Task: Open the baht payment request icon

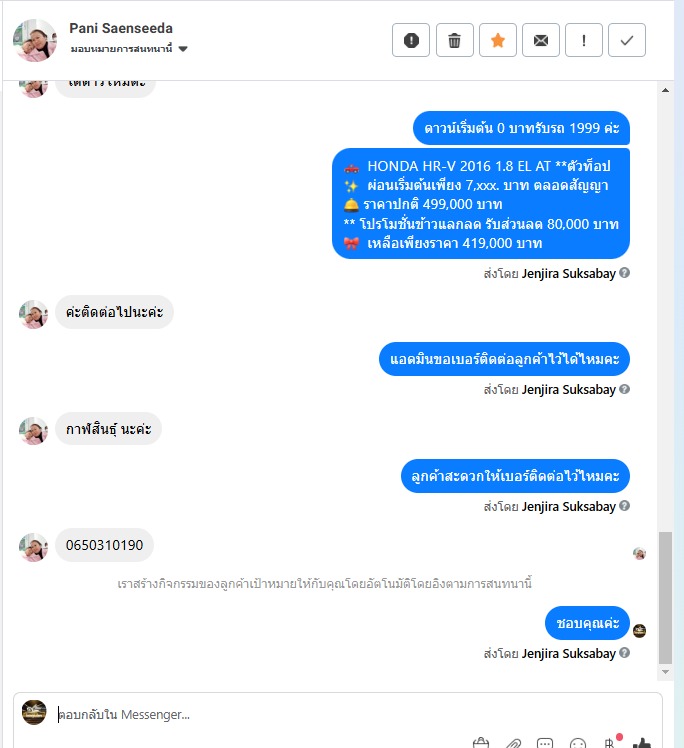Action: [x=610, y=743]
